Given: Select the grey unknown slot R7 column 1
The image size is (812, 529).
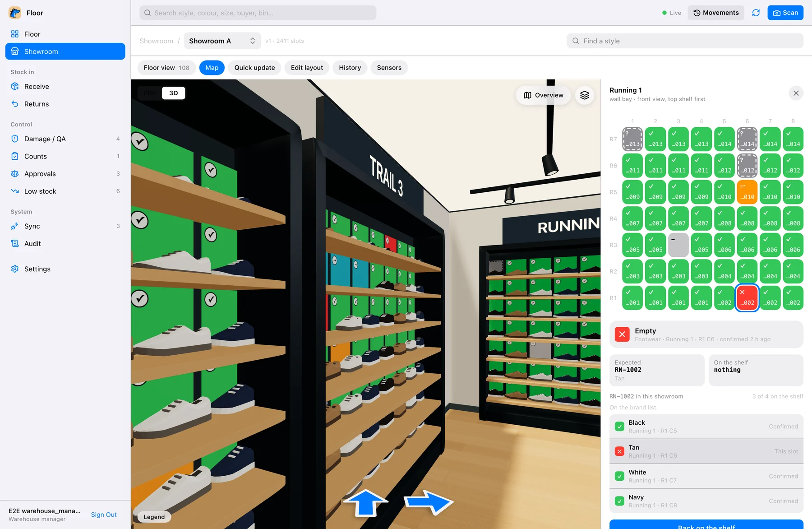Looking at the screenshot, I should (x=632, y=139).
